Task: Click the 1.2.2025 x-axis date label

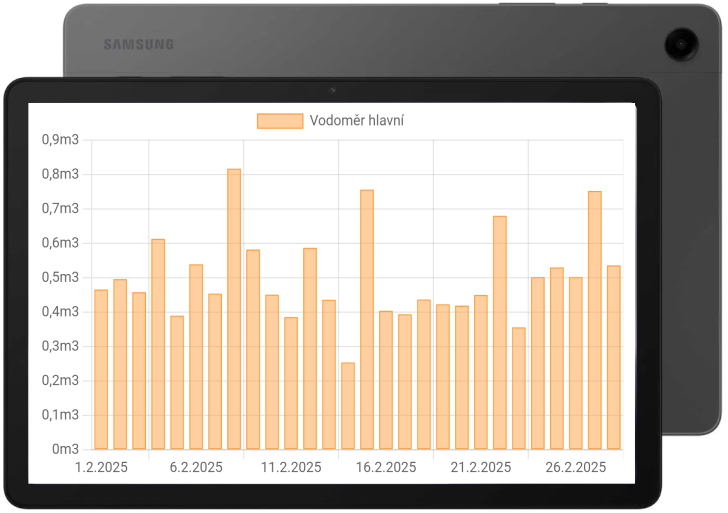Action: (x=101, y=467)
